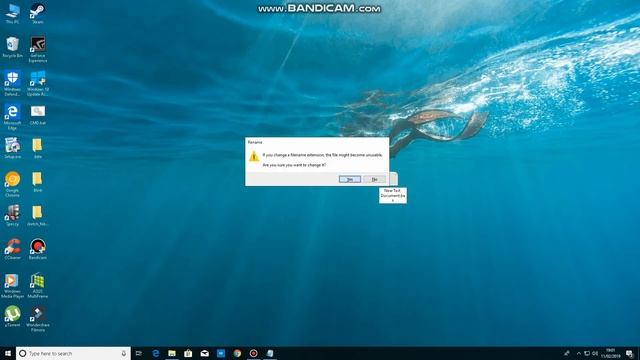Launch CCleaner from desktop
Image resolution: width=640 pixels, height=360 pixels.
[12, 249]
